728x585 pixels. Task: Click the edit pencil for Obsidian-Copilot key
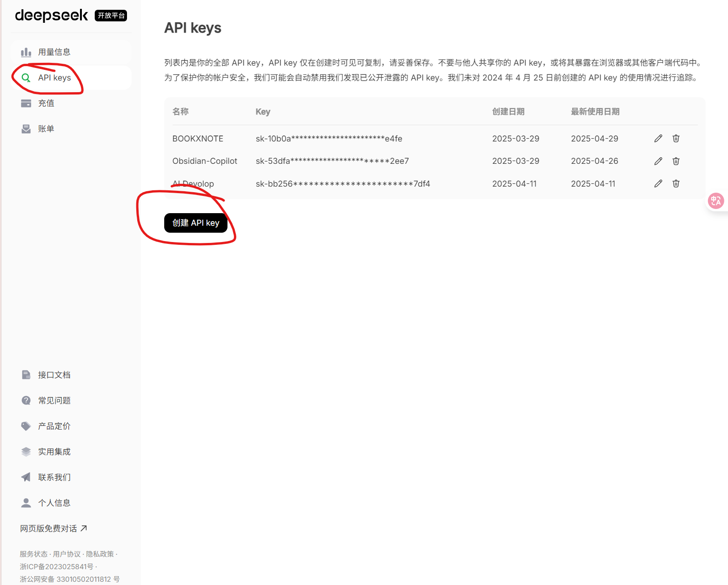(658, 161)
